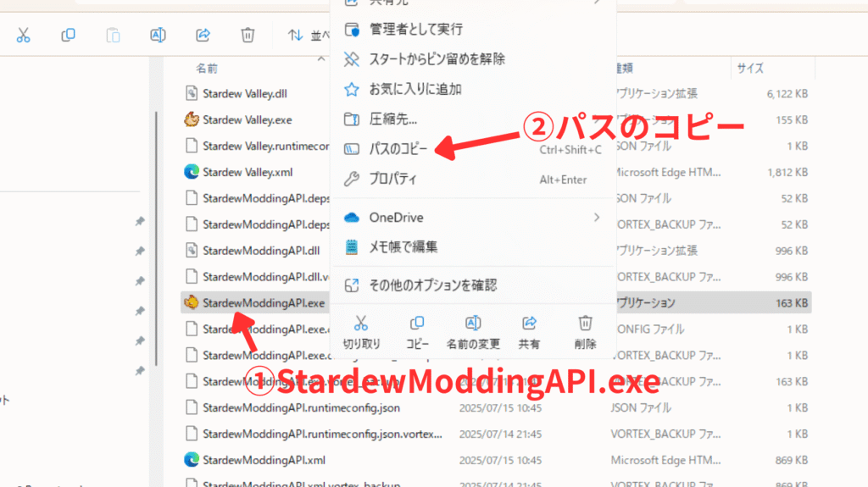
Task: Click the shield icon beside 管理者として実行
Action: 352,30
